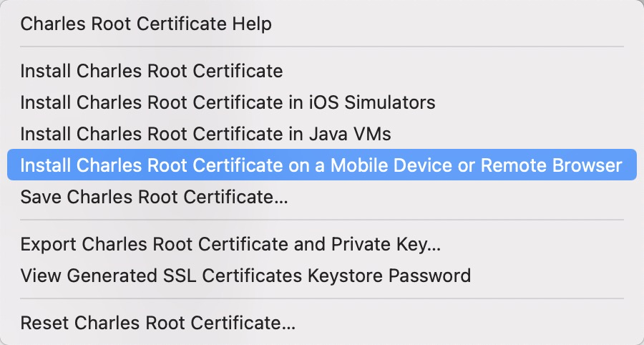
Task: Click the highlighted Mobile Device install item
Action: (x=321, y=165)
